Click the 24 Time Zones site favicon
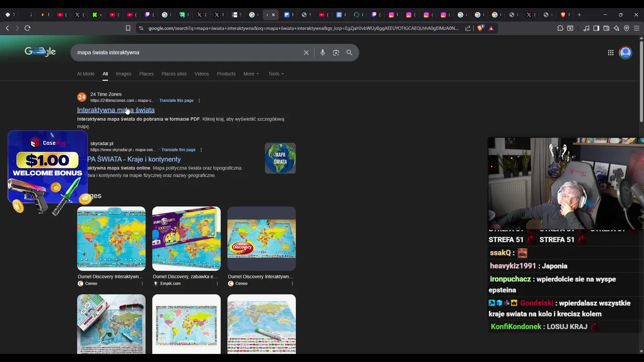 tap(82, 97)
